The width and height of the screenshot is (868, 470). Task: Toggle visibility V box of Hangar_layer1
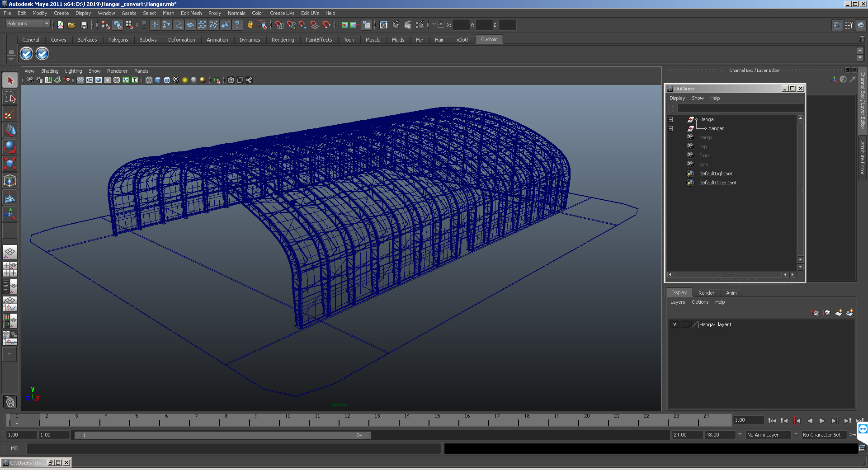tap(675, 324)
